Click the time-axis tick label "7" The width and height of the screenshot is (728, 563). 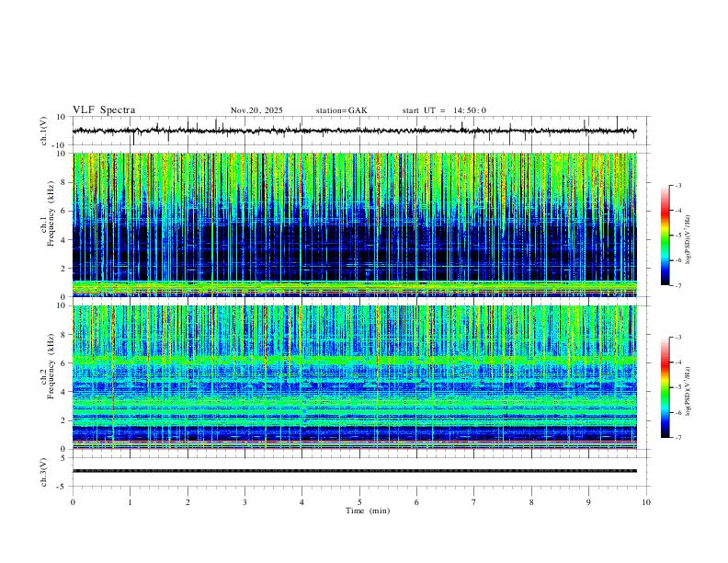(x=474, y=502)
